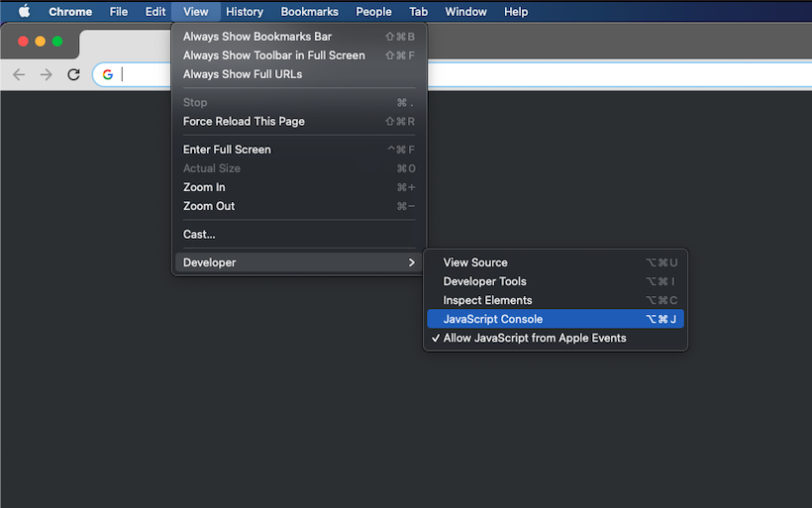812x508 pixels.
Task: Select Force Reload This Page
Action: pos(299,121)
